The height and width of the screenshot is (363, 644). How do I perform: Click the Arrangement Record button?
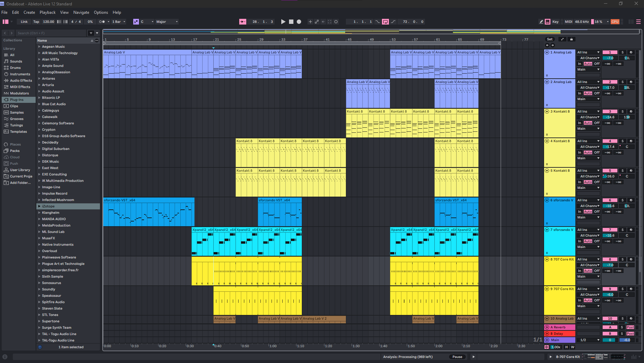click(x=299, y=22)
